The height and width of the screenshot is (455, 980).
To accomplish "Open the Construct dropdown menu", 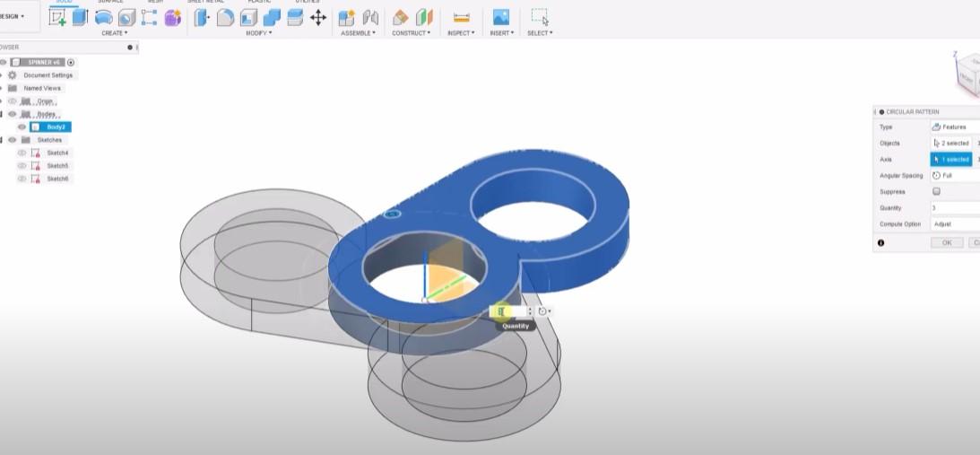I will [x=412, y=33].
